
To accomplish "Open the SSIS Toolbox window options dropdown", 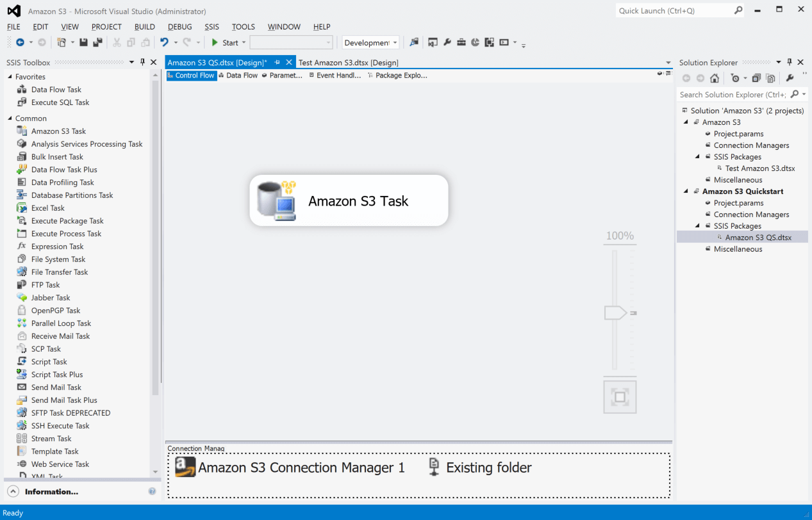I will click(131, 62).
